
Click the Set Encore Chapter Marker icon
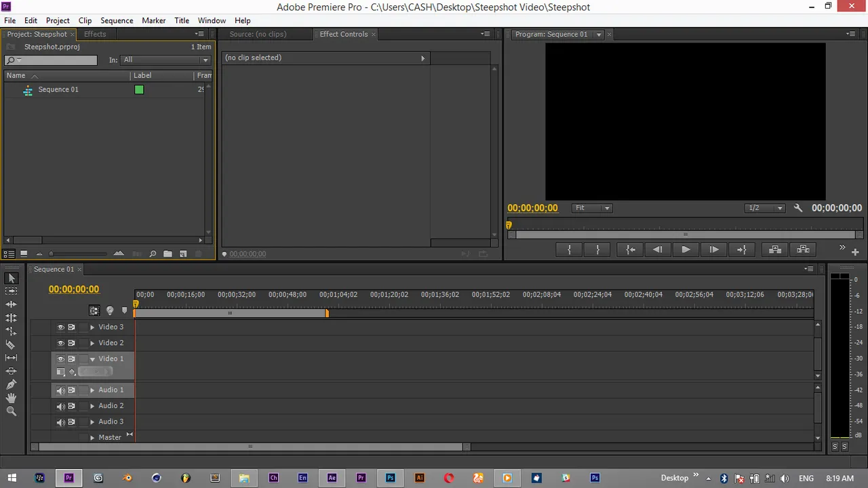click(110, 310)
